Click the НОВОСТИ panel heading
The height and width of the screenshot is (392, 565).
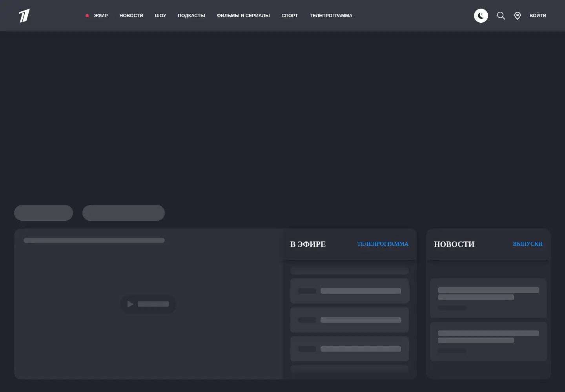point(454,244)
